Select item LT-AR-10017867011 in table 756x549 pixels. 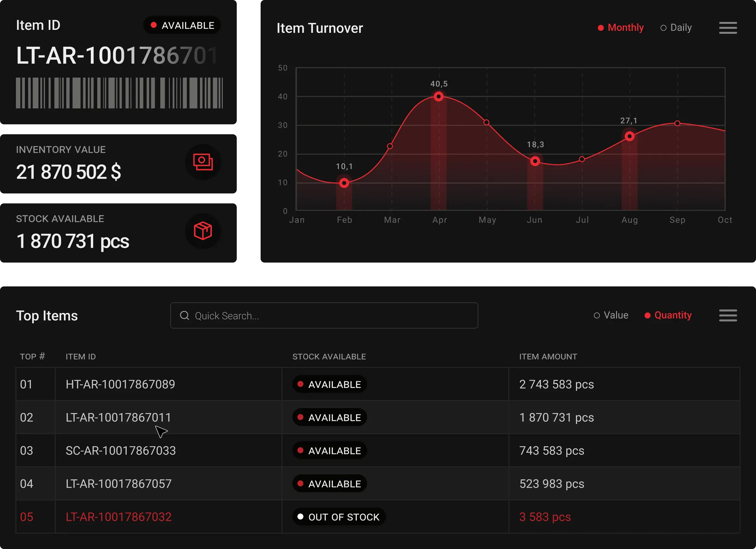point(118,417)
